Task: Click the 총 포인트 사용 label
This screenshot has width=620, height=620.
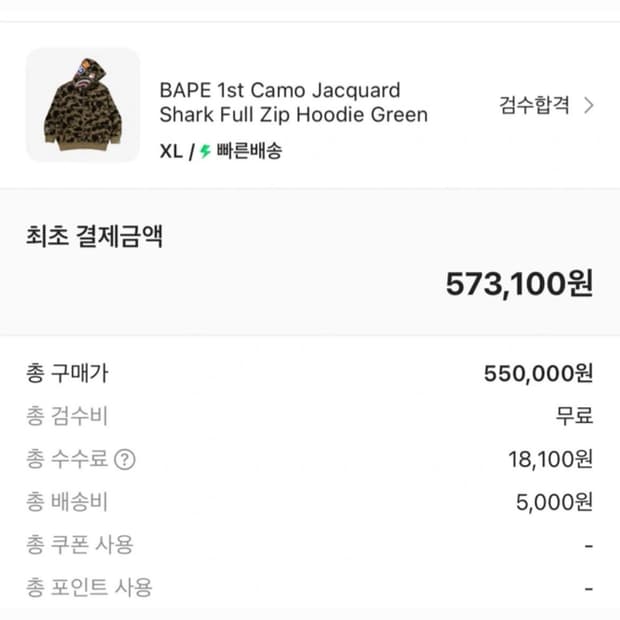Action: pos(89,587)
